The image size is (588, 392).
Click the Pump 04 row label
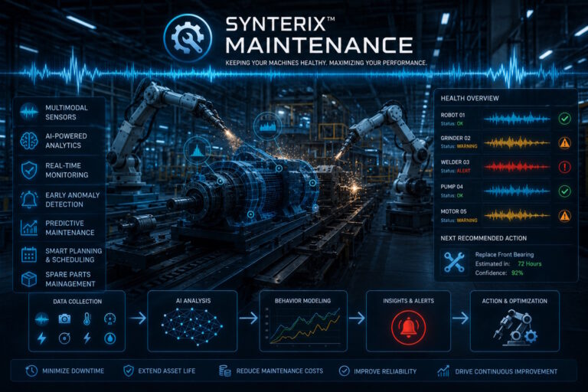click(x=452, y=187)
